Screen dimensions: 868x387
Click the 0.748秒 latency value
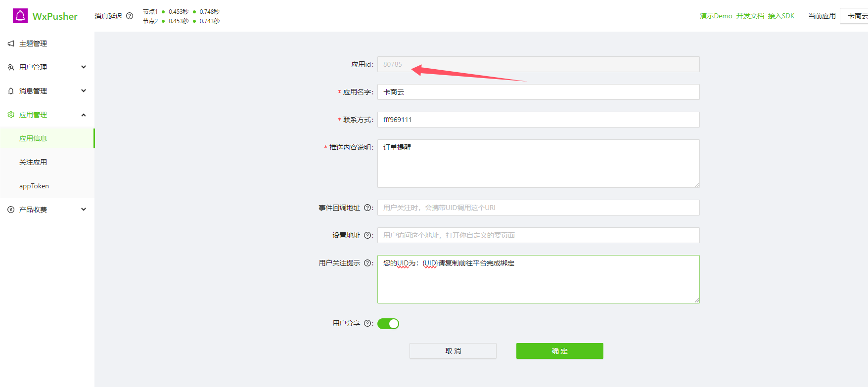(x=210, y=11)
